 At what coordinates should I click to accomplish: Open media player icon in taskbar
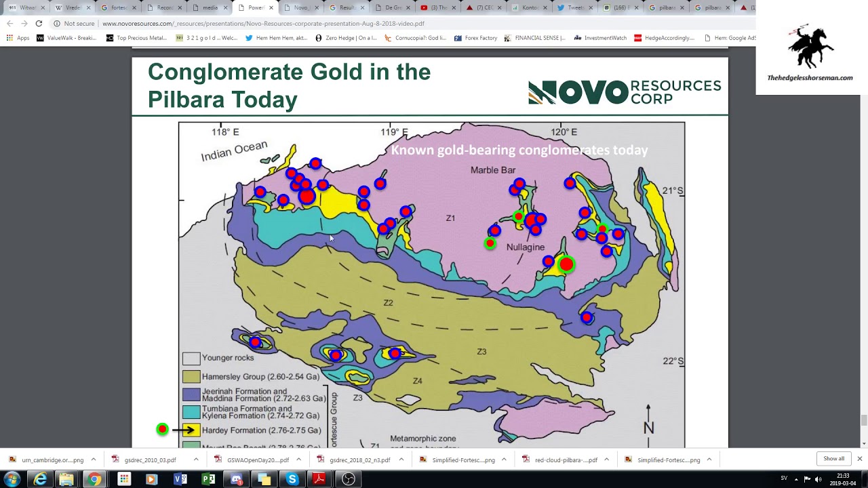(151, 479)
